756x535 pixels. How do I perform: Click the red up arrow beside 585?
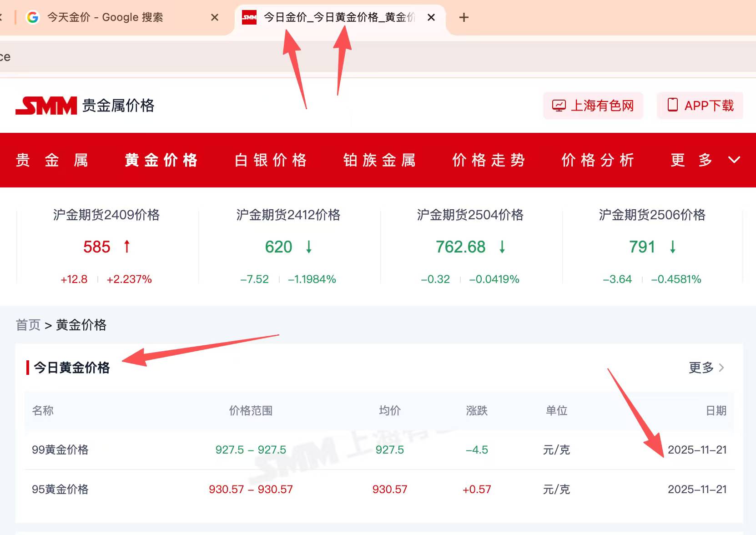(x=127, y=247)
